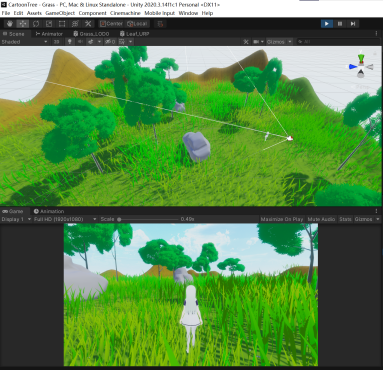Click the Step frame button
Screen dimensions: 383x370
click(x=353, y=24)
